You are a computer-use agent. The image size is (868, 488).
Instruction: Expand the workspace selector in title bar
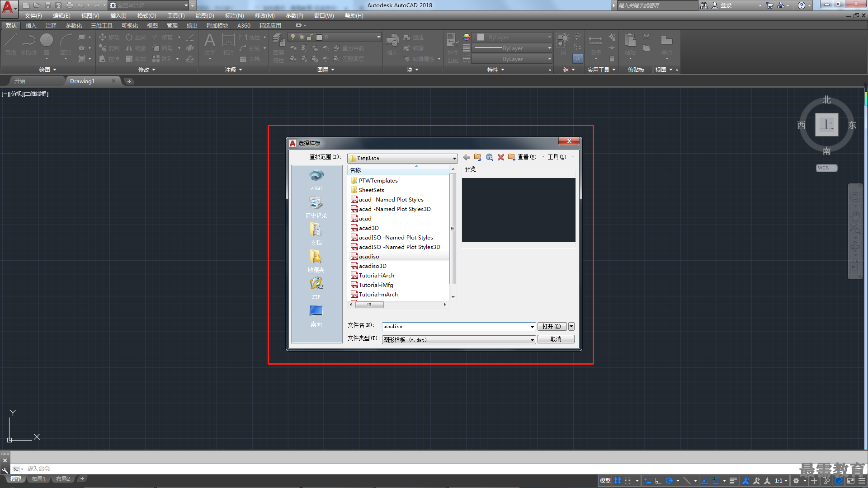point(186,5)
